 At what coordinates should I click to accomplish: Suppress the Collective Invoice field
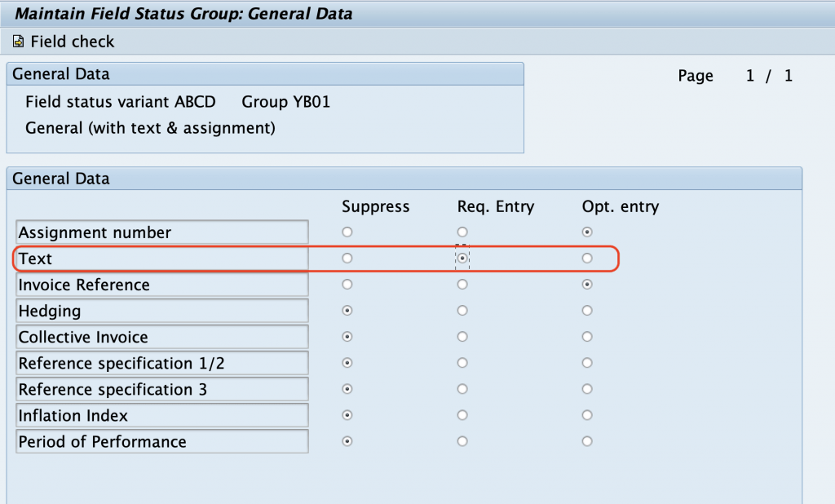(x=347, y=336)
